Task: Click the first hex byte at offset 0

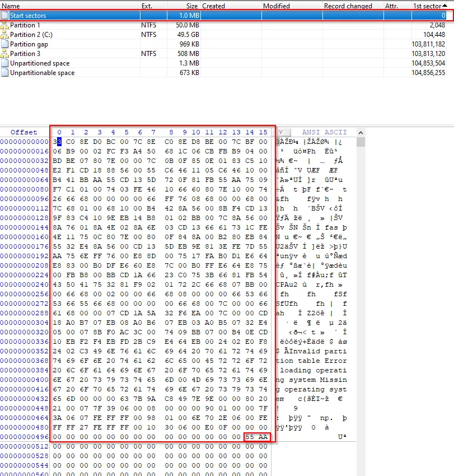Action: [58, 142]
